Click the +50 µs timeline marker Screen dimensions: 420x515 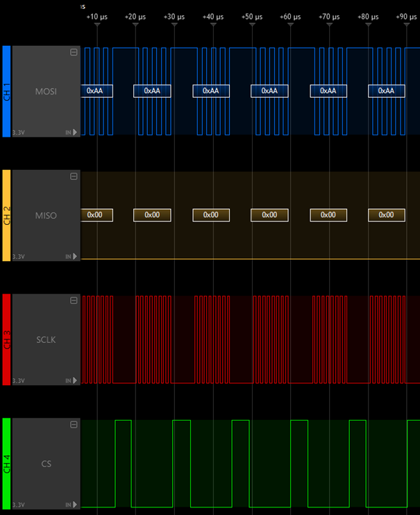(x=252, y=17)
